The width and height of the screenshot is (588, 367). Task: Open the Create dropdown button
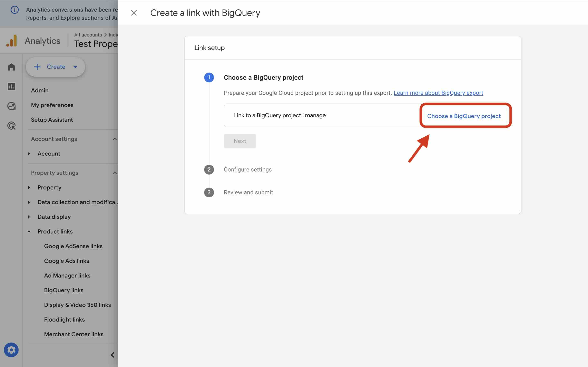point(55,67)
